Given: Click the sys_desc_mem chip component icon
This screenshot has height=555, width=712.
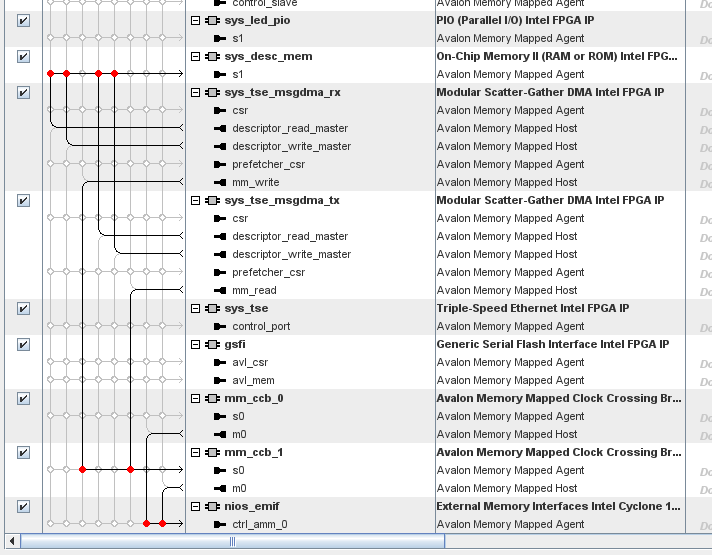Looking at the screenshot, I should tap(212, 56).
